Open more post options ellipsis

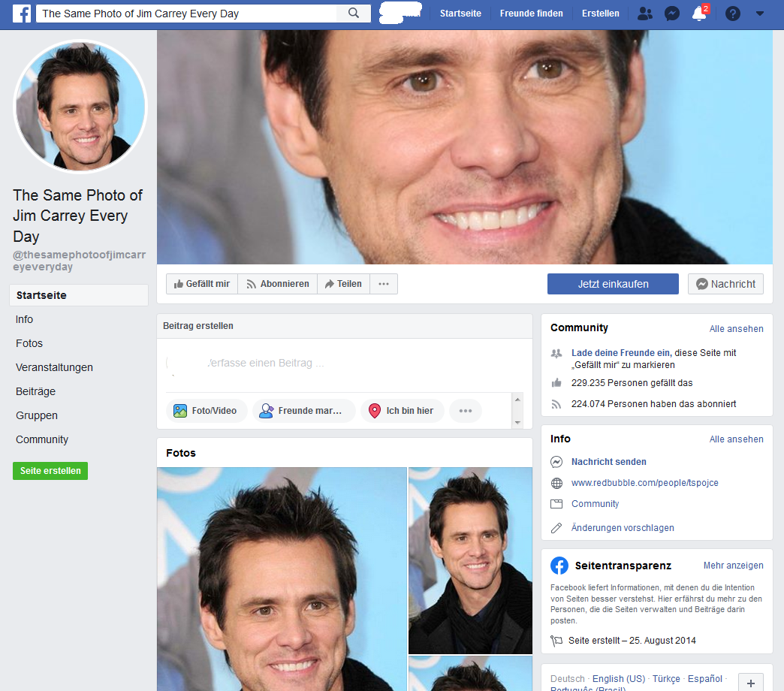pos(466,411)
